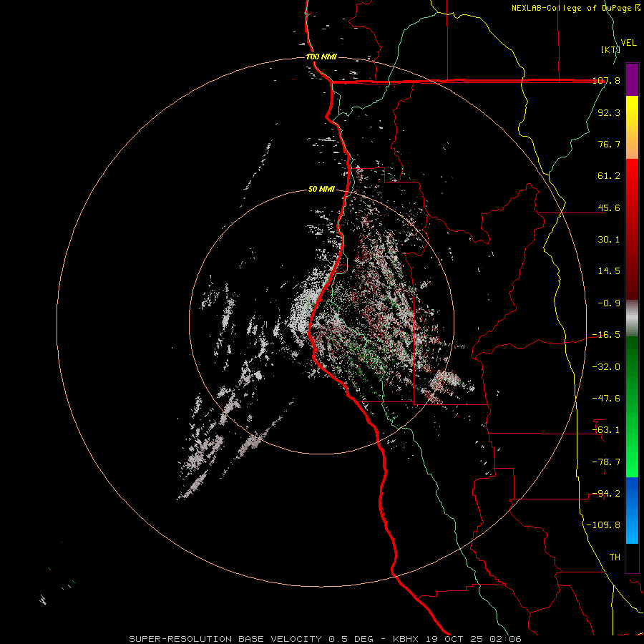Select the -63.1 velocity scale value
The image size is (644, 644).
(x=607, y=430)
